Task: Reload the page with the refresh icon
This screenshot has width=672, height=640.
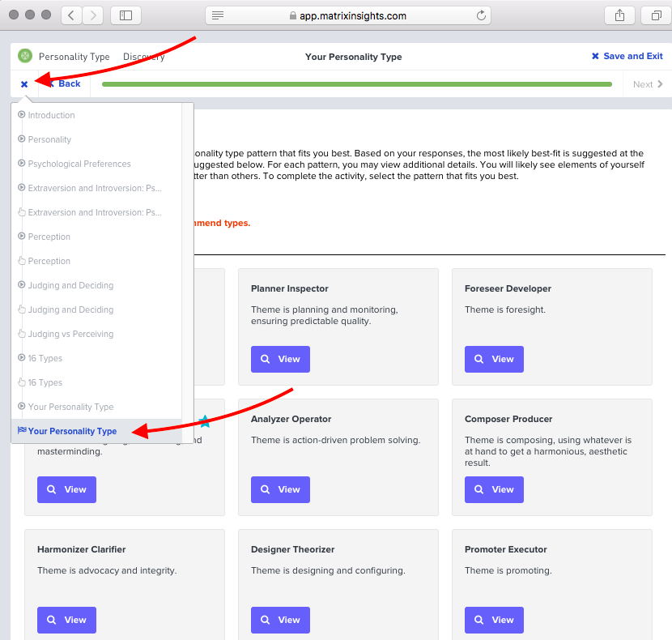Action: [x=481, y=15]
